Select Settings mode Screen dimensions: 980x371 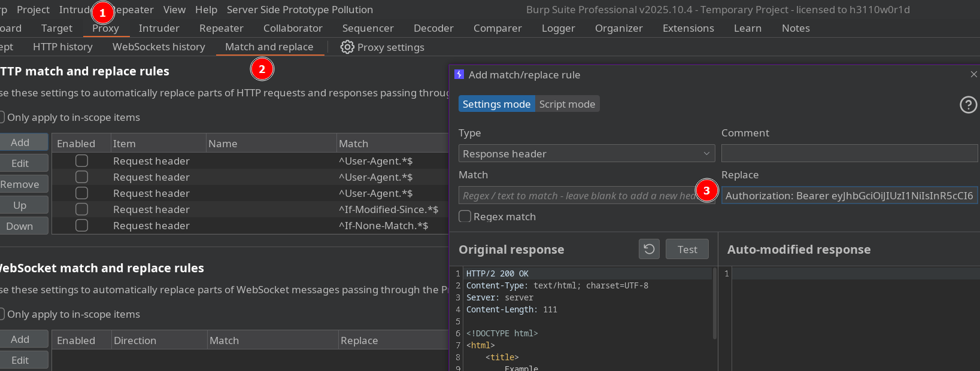pyautogui.click(x=496, y=104)
